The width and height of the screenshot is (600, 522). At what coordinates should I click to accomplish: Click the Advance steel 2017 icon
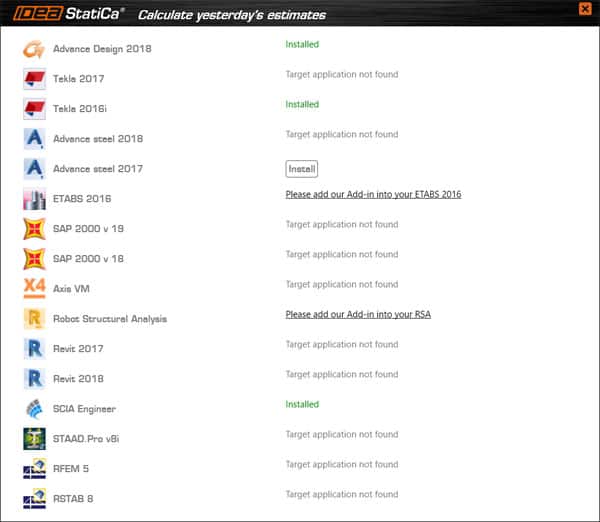34,169
